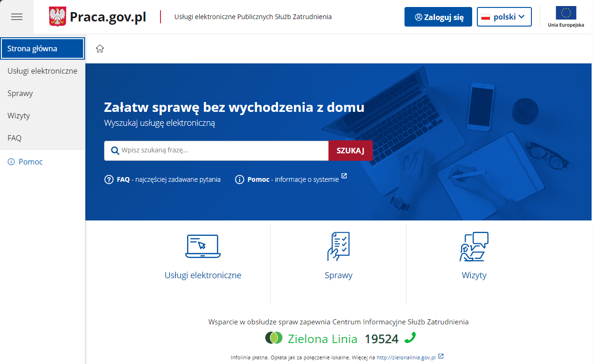Open the Wizyty tile link
The width and height of the screenshot is (593, 364).
(x=474, y=275)
